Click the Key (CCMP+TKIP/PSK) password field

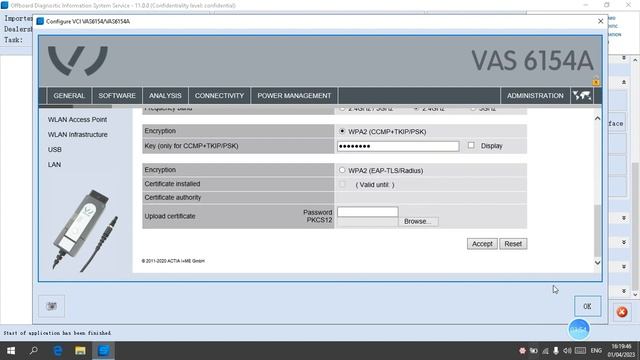point(398,146)
